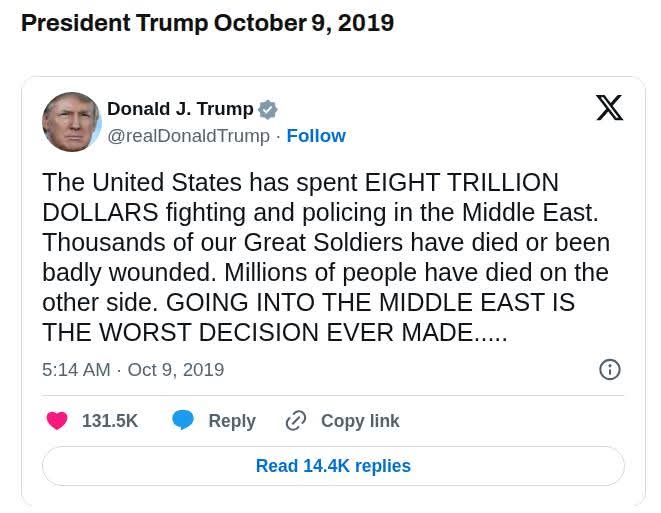This screenshot has height=513, width=661.
Task: Click the 131.5K like count
Action: (x=110, y=421)
